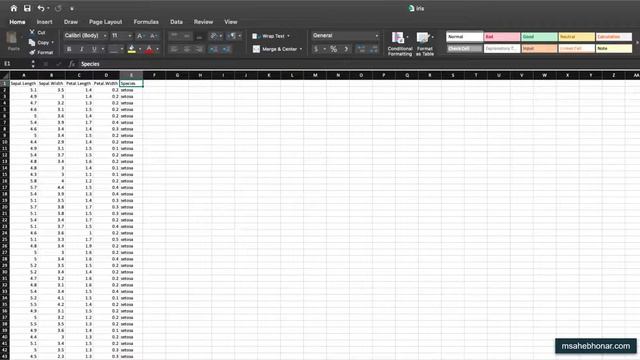Click the Name Box showing E1
This screenshot has width=640, height=360.
(16, 64)
